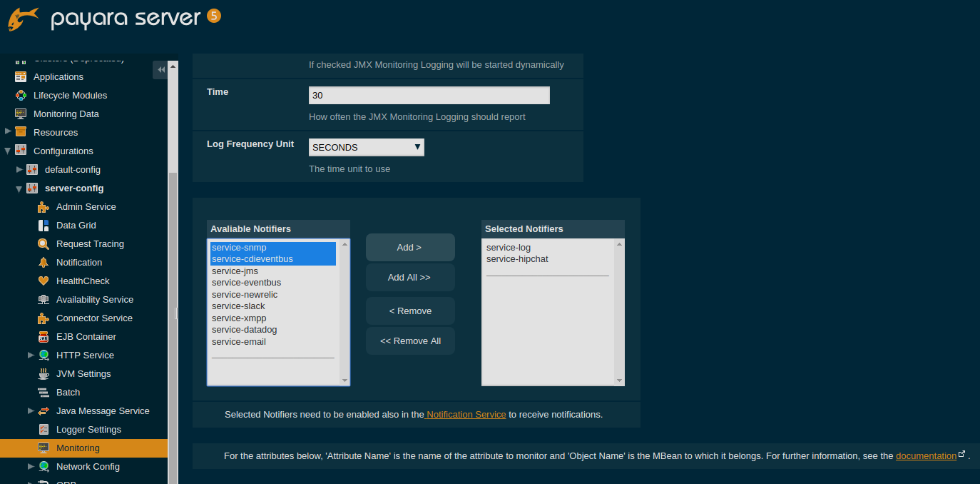Select service-datadog in available notifiers

[x=272, y=330]
